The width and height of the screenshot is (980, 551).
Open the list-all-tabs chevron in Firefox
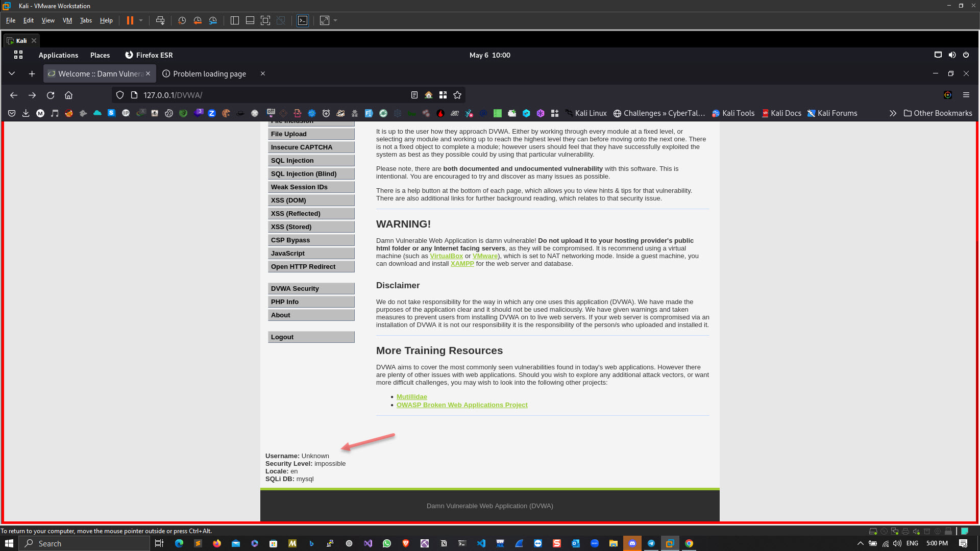tap(12, 73)
